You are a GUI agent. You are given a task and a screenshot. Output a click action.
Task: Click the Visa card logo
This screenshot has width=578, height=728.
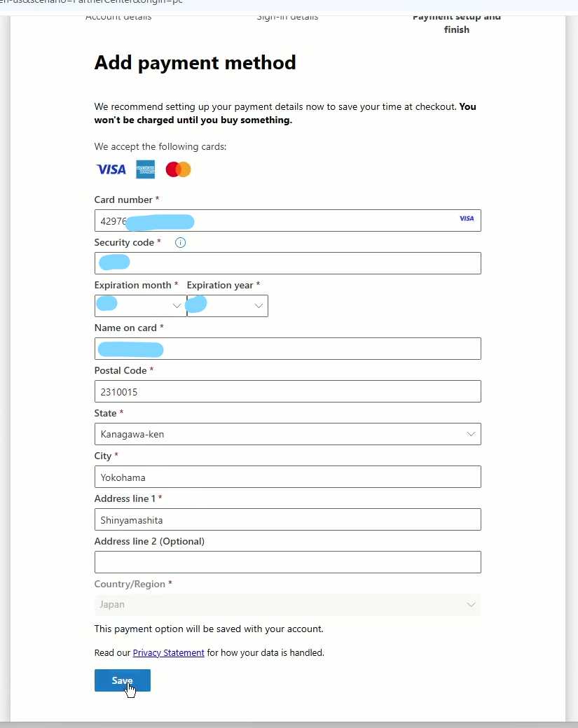tap(111, 169)
